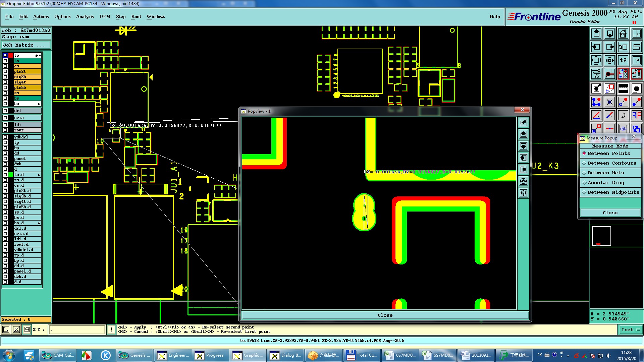Select the Between Contours measure mode
Viewport: 644px width, 362px height.
coord(610,163)
